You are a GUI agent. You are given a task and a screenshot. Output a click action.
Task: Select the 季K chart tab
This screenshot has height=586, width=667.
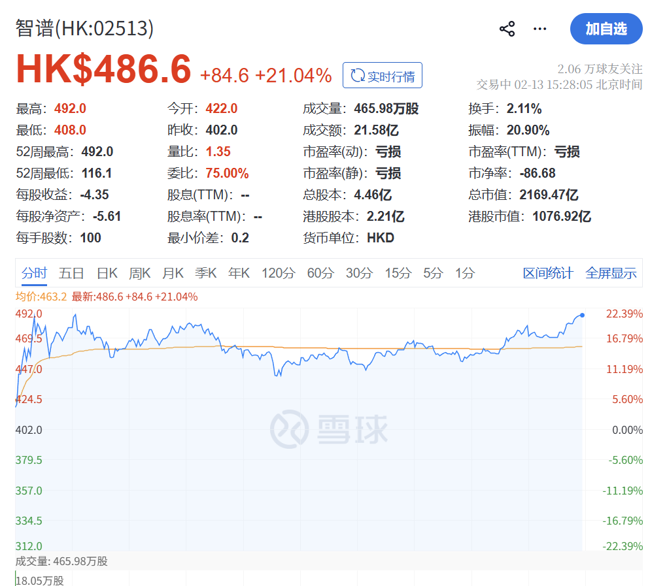point(206,273)
